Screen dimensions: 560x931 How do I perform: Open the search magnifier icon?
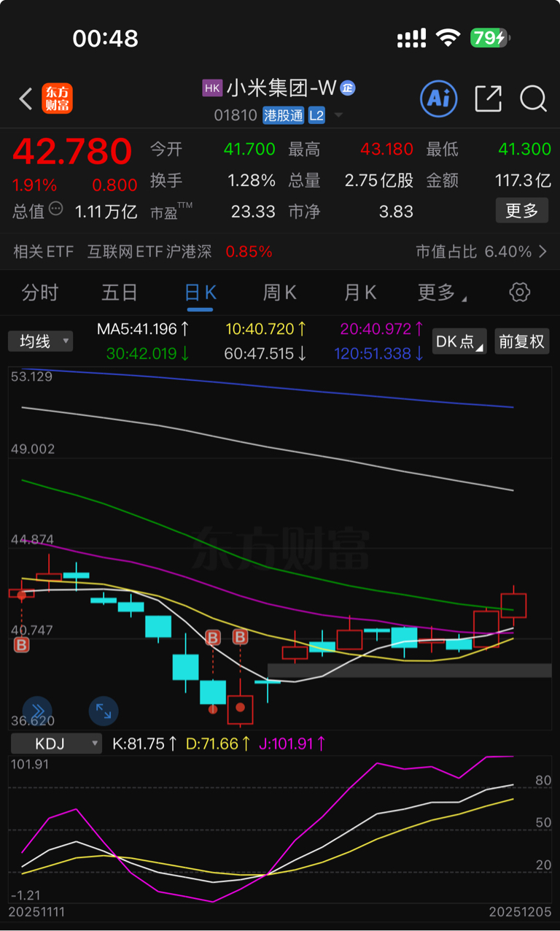click(533, 98)
